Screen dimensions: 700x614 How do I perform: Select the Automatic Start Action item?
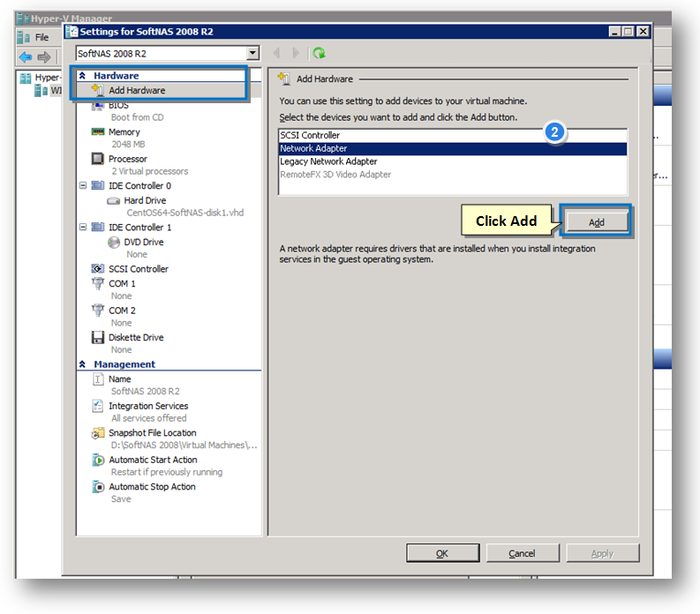[x=153, y=460]
